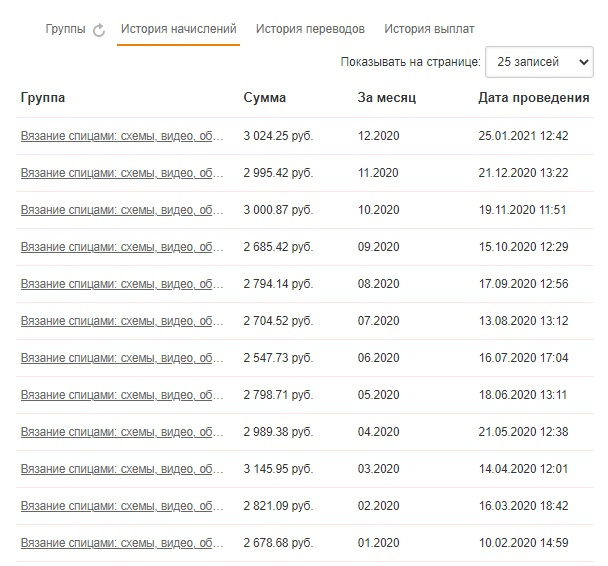Screen dimensions: 608x566
Task: Open group link for 08.2020 accrual
Action: 122,284
